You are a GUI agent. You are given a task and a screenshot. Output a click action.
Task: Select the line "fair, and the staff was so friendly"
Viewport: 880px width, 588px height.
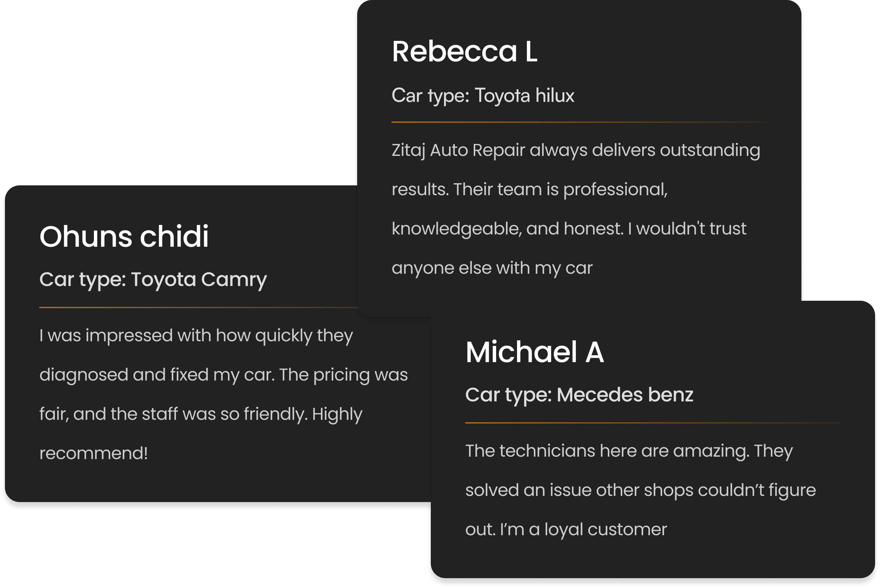[201, 414]
